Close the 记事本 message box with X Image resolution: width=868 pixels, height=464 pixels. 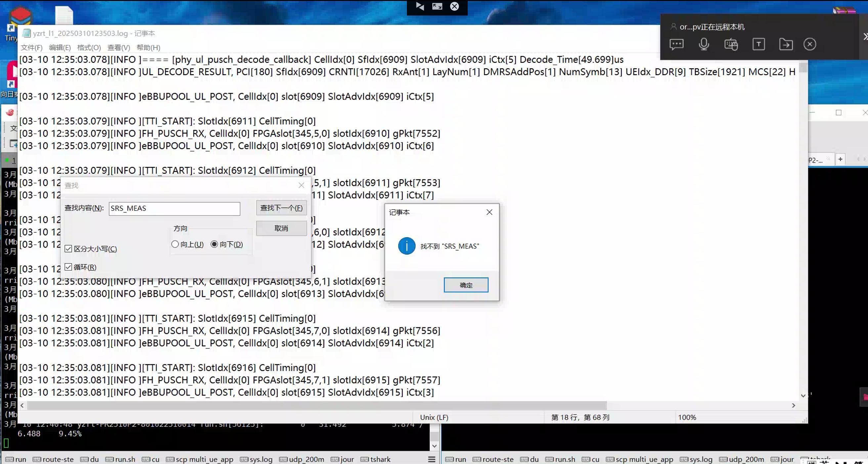[x=489, y=212]
